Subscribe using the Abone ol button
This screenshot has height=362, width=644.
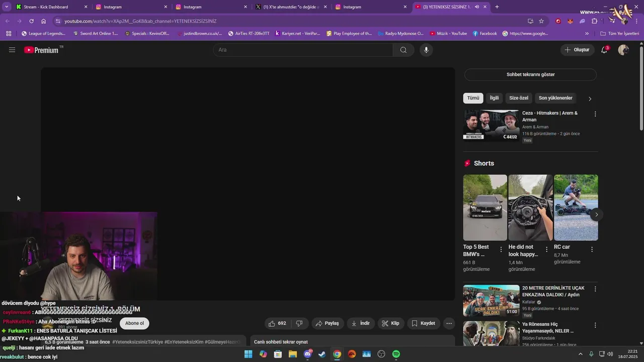click(x=134, y=323)
